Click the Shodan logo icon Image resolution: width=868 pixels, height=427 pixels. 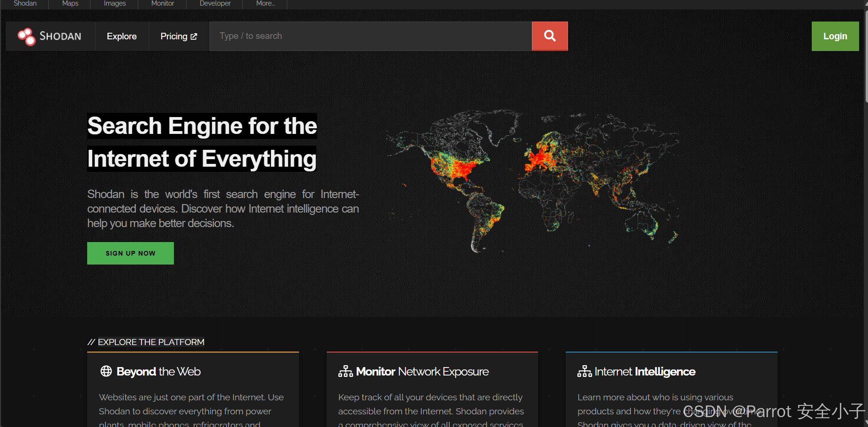coord(26,37)
